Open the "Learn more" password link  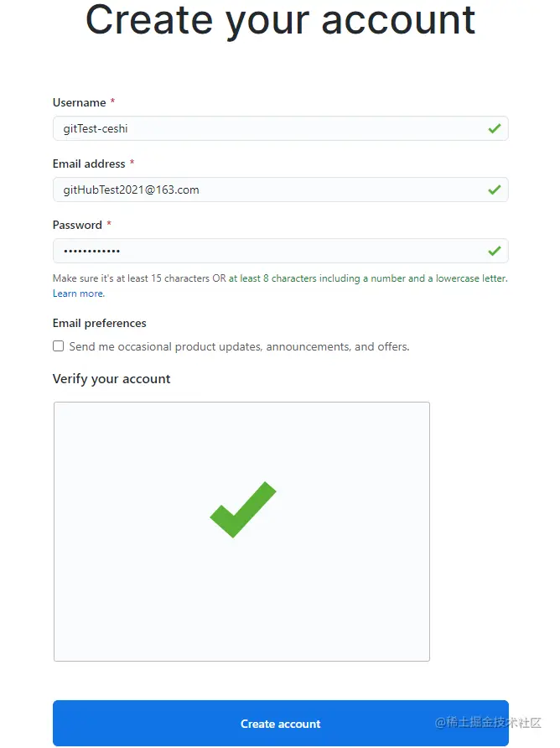pos(78,293)
